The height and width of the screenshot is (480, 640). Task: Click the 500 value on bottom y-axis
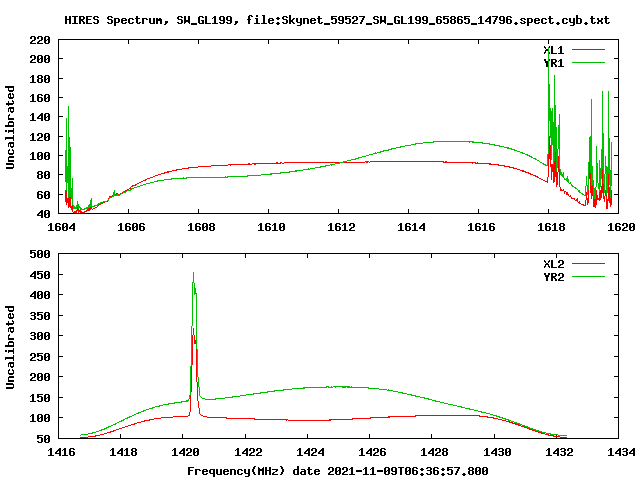click(x=40, y=254)
